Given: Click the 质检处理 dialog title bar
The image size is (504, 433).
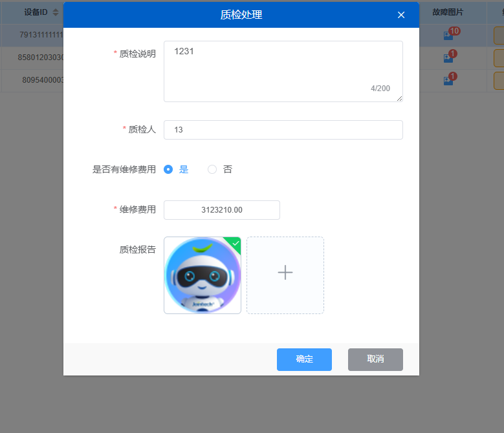Looking at the screenshot, I should [x=241, y=15].
